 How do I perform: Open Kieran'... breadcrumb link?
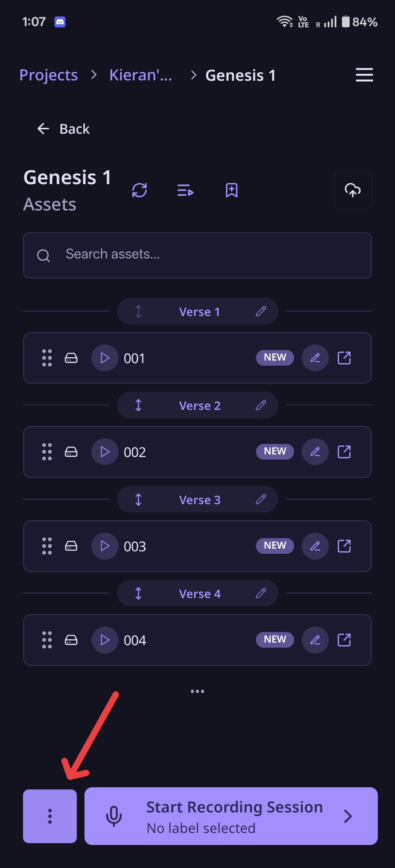click(x=141, y=75)
